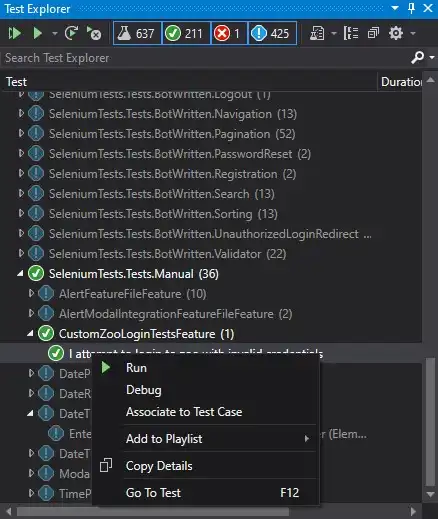This screenshot has width=438, height=519.
Task: Click green passed icon of SeleniumTests.Tests.Manual
Action: click(x=36, y=274)
